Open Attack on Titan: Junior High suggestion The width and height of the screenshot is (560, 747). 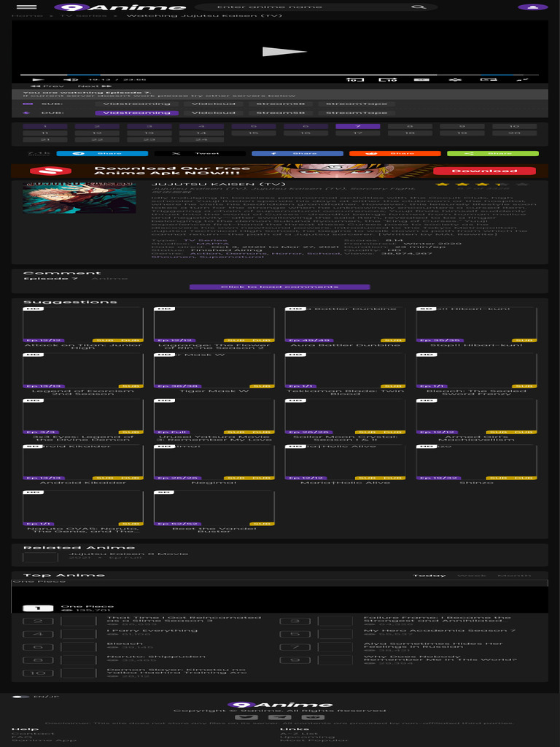click(x=83, y=328)
